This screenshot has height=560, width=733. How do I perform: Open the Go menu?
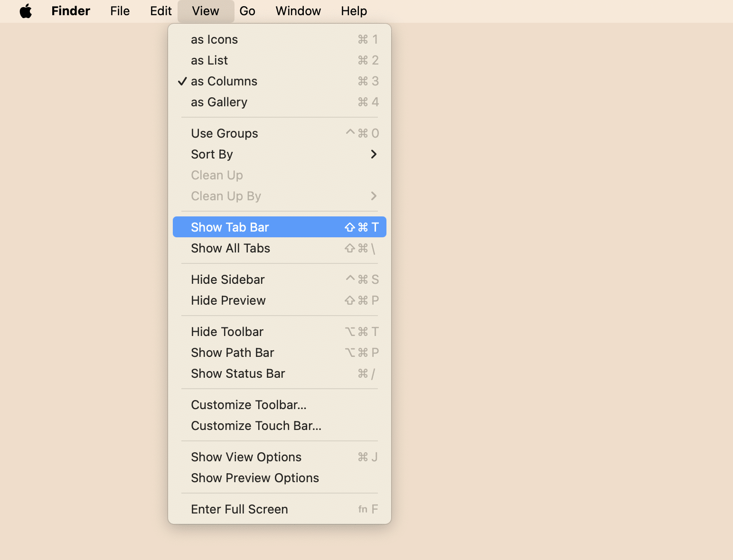(x=247, y=11)
